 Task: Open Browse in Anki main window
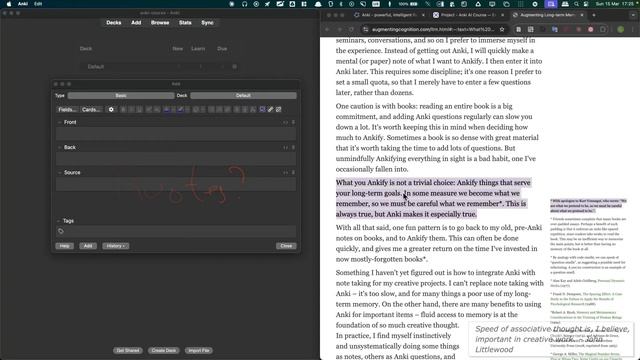[x=160, y=23]
